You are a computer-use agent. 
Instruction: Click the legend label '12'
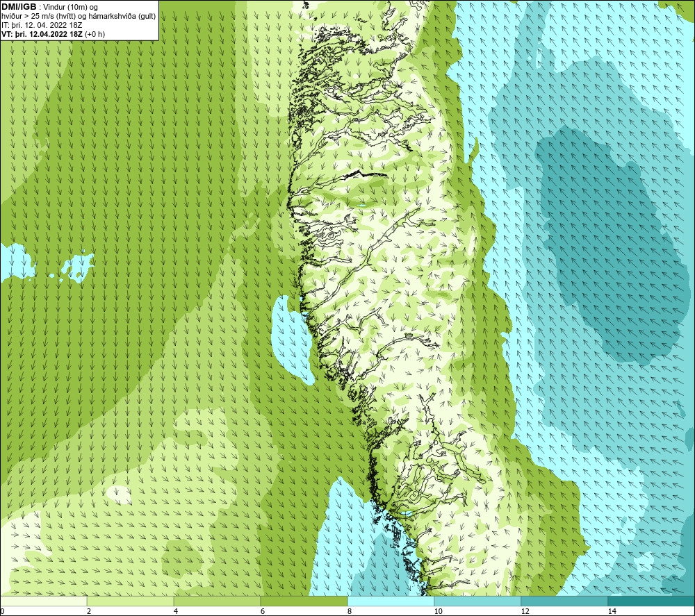(525, 611)
